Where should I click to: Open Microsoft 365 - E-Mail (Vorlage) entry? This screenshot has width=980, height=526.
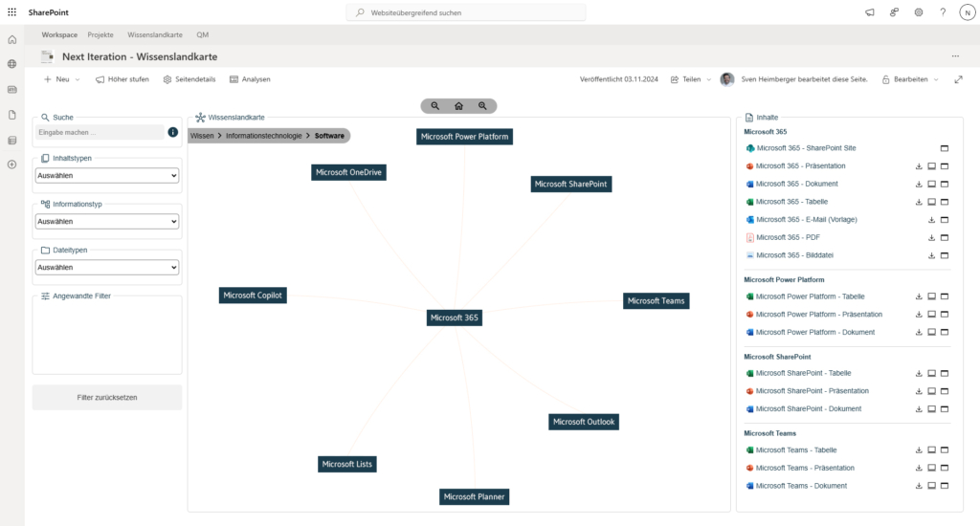[806, 220]
